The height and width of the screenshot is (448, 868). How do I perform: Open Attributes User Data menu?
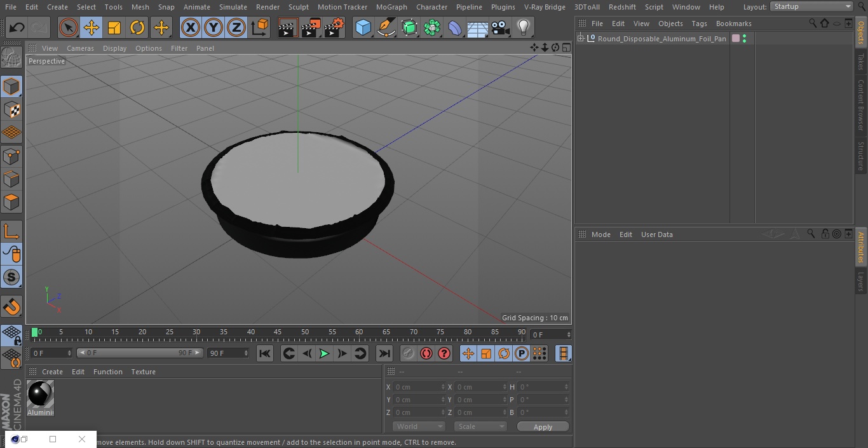656,234
